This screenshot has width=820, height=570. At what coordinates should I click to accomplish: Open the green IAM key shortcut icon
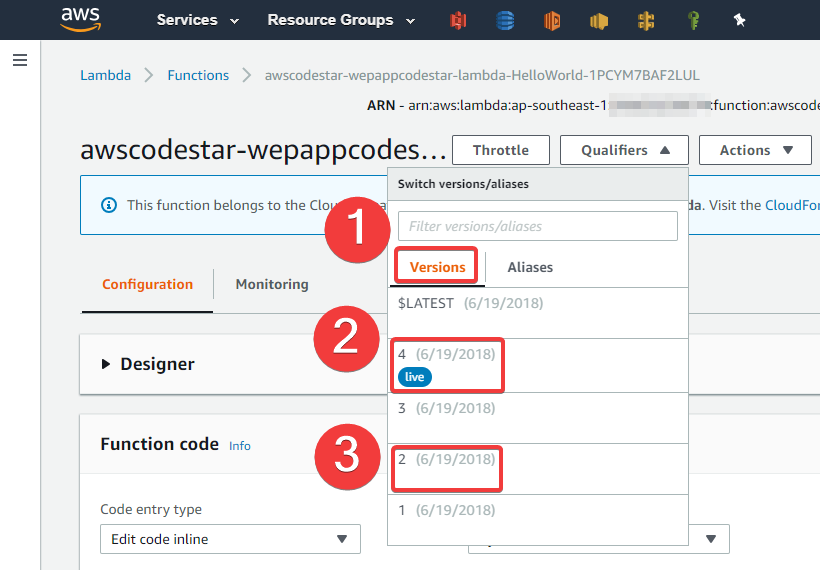click(x=693, y=20)
